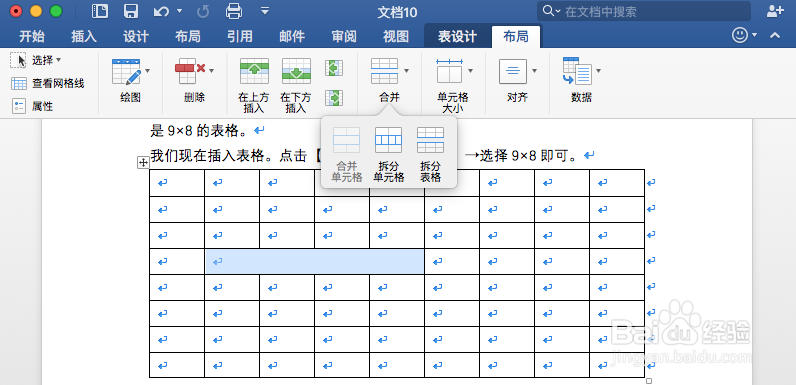Switch to the 表设计 tab
This screenshot has height=385, width=796.
tap(457, 36)
